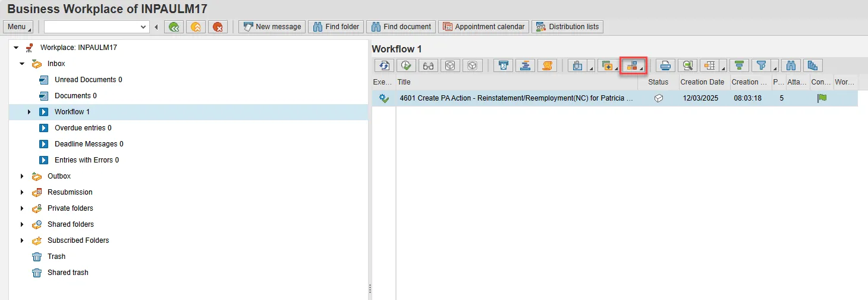Click the green Back arrow icon
Image resolution: width=868 pixels, height=300 pixels.
coord(174,27)
